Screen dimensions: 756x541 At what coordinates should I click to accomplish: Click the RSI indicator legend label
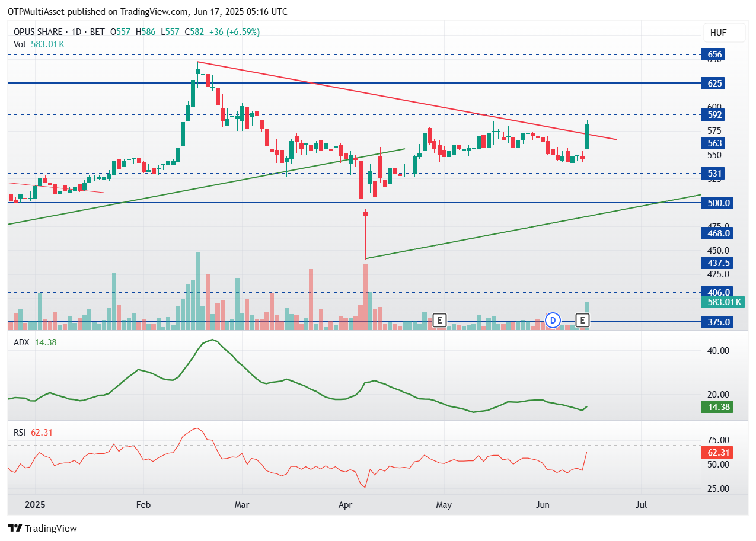click(x=20, y=433)
